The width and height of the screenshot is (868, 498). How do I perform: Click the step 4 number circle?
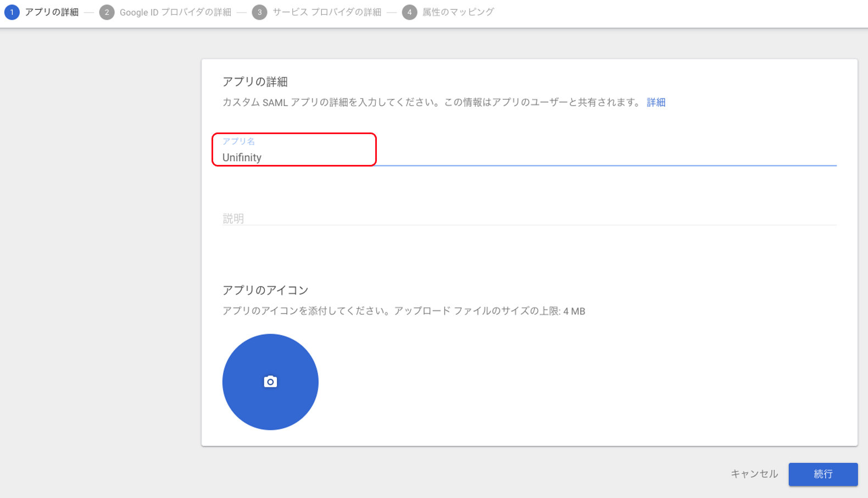(x=409, y=12)
